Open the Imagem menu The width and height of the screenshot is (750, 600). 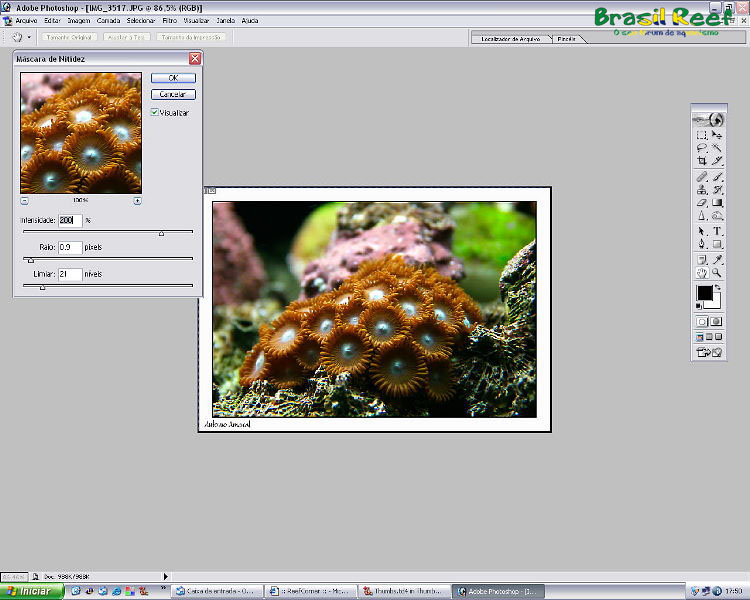pyautogui.click(x=79, y=20)
